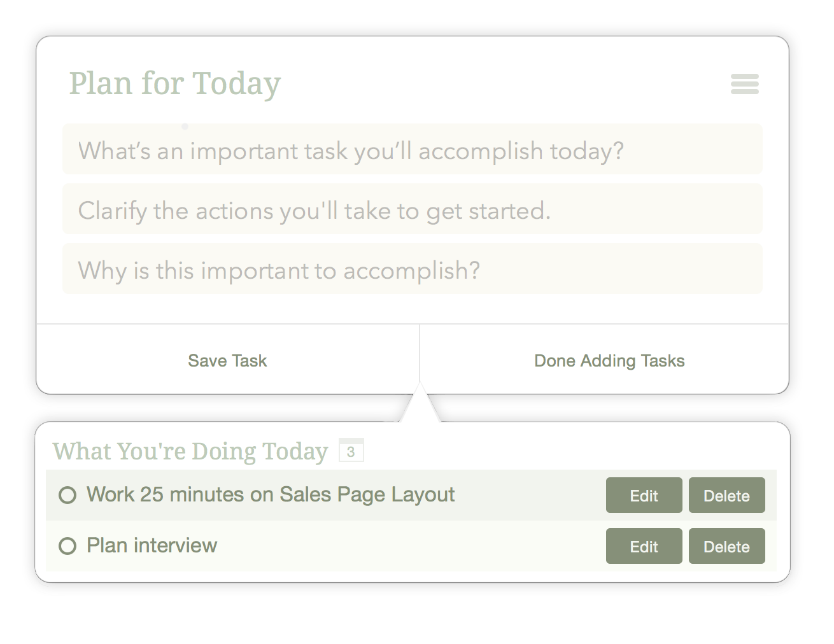Screen dimensions: 834x644
Task: Delete the Plan interview task
Action: pos(726,547)
